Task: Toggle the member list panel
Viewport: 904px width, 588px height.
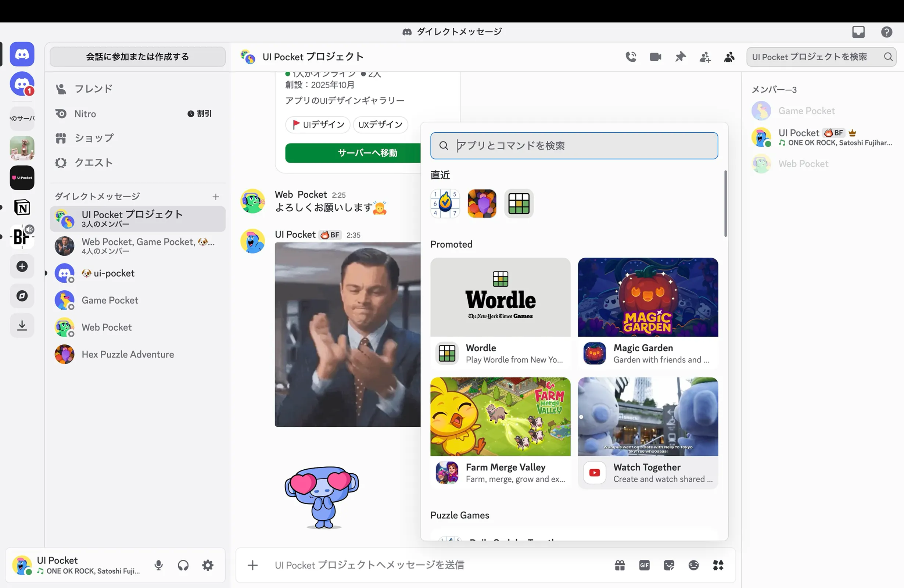Action: coord(729,57)
